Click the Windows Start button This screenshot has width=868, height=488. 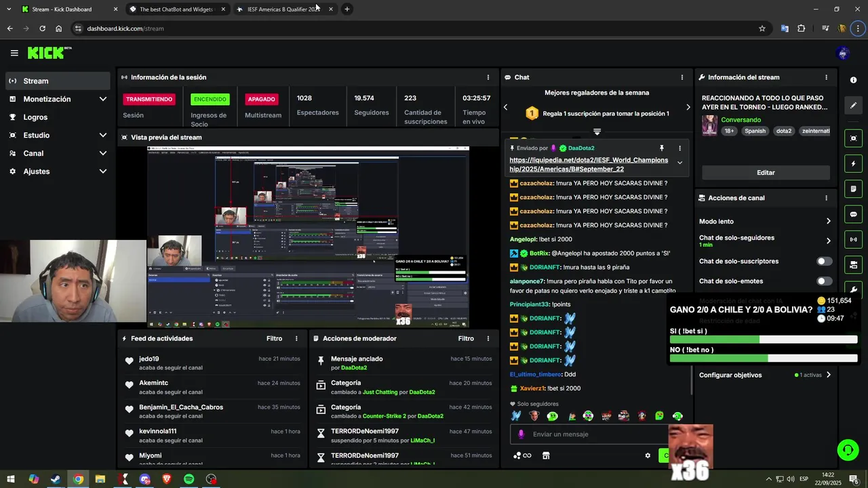(x=11, y=479)
